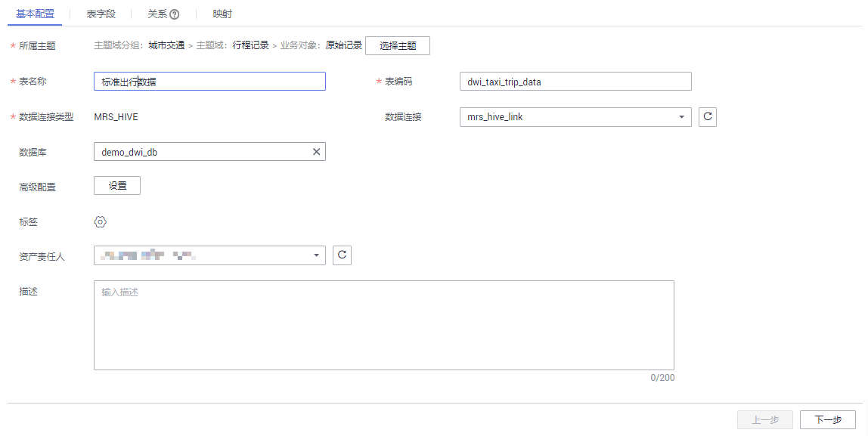Click the 上一步 previous-step button
This screenshot has width=868, height=436.
pyautogui.click(x=764, y=420)
